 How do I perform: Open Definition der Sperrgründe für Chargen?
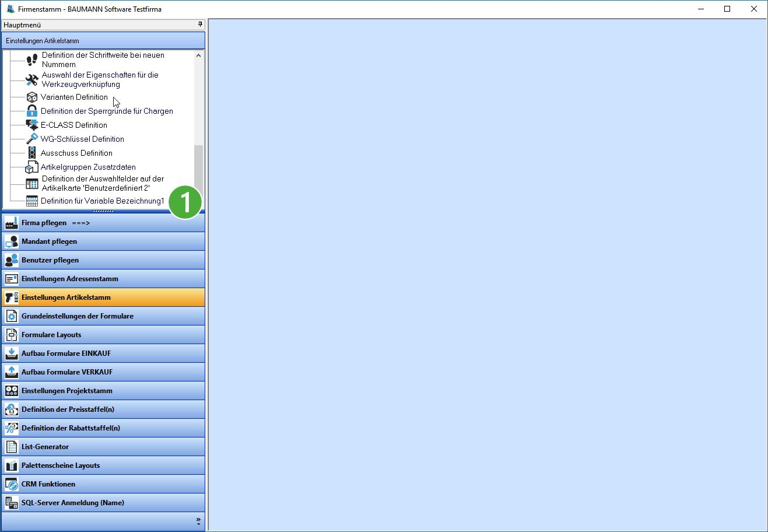click(107, 111)
